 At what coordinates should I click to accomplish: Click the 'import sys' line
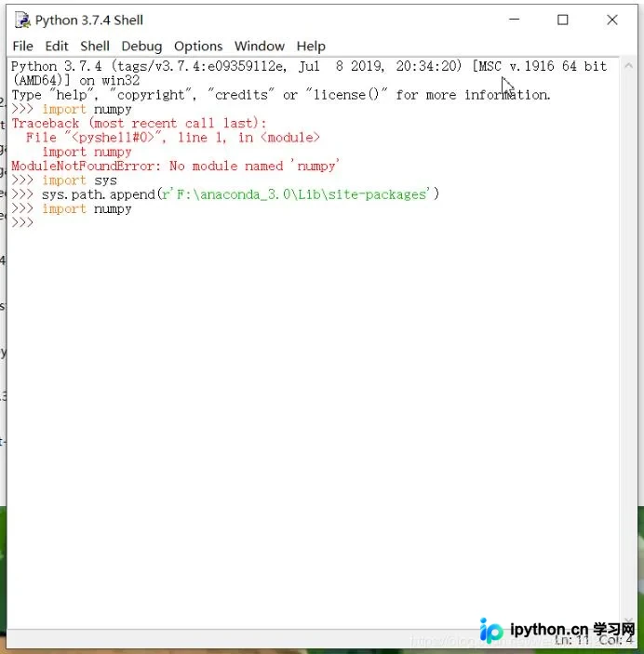64,180
